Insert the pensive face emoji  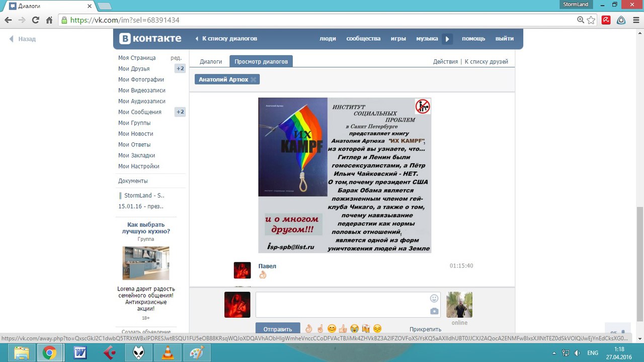click(x=377, y=329)
